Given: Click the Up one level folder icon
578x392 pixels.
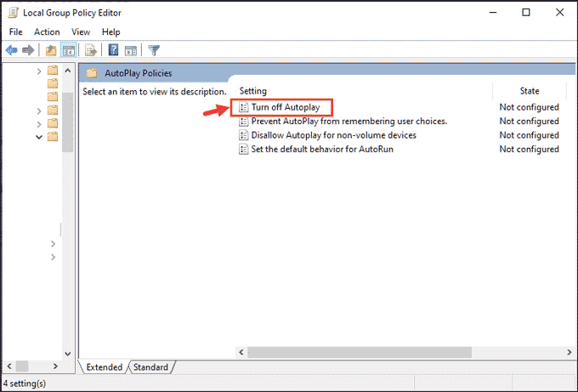Looking at the screenshot, I should [51, 50].
